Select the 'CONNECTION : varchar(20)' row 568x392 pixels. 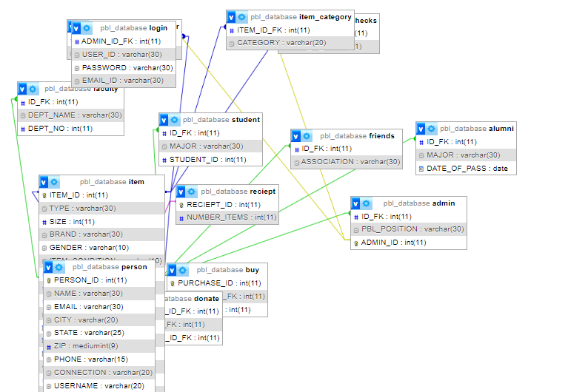pyautogui.click(x=99, y=373)
